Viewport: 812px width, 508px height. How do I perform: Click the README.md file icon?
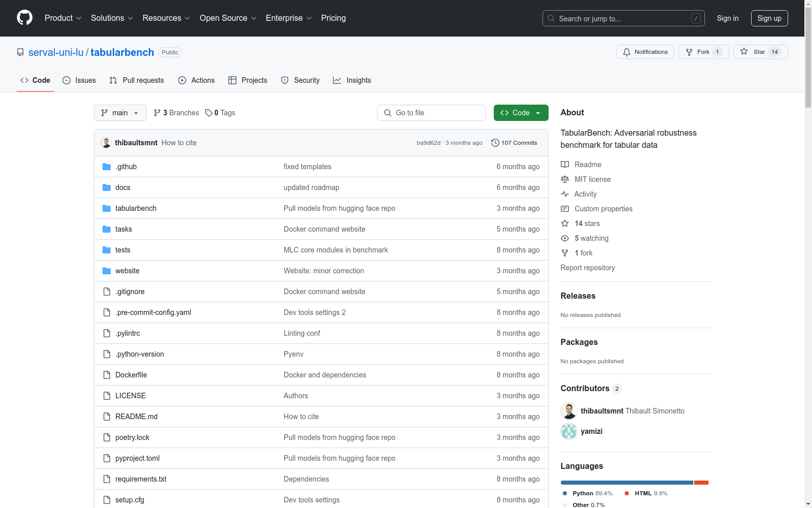107,417
